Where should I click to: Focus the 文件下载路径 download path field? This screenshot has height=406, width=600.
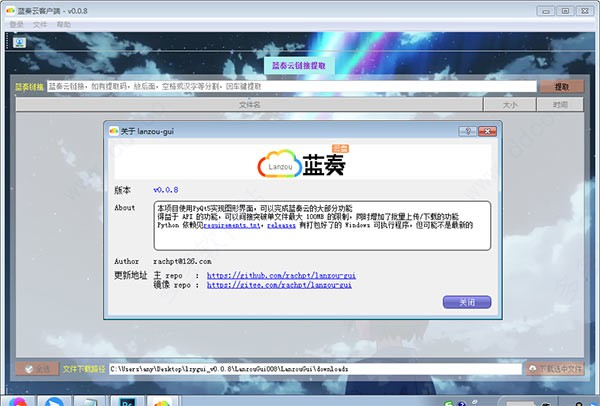pyautogui.click(x=315, y=369)
